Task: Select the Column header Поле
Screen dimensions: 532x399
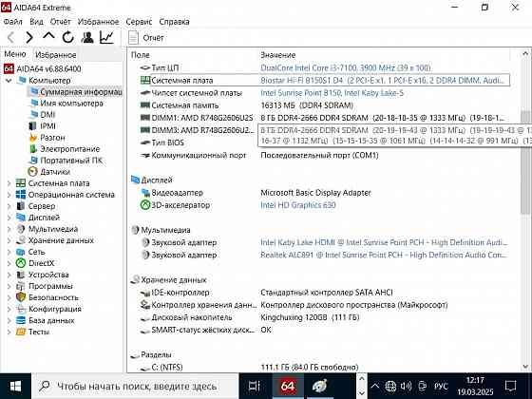Action: click(x=141, y=55)
